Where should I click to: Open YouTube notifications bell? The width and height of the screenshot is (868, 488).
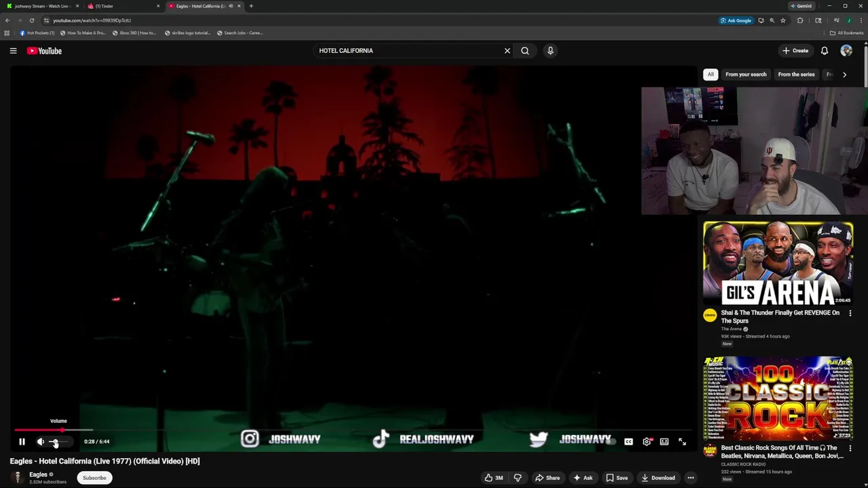[825, 51]
